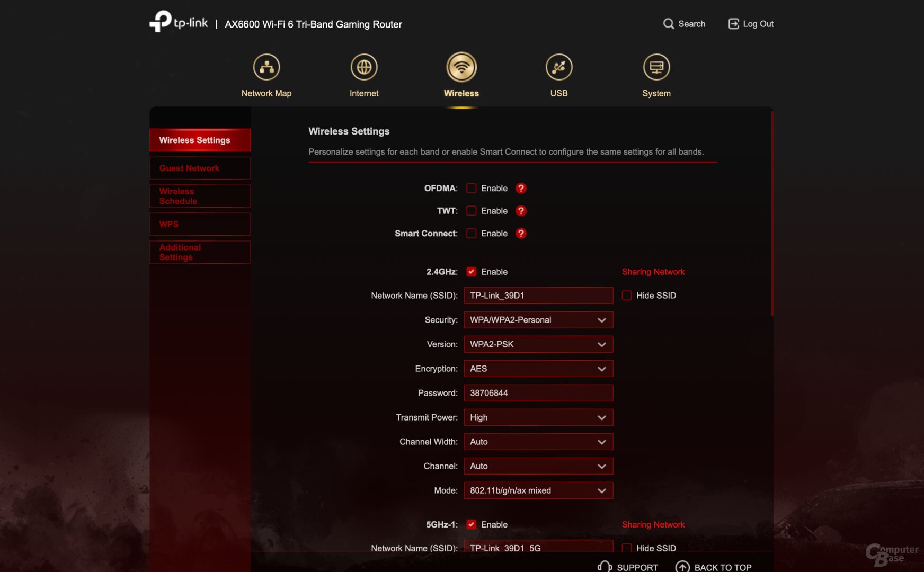Open WPS in sidebar
This screenshot has height=572, width=924.
click(x=200, y=225)
